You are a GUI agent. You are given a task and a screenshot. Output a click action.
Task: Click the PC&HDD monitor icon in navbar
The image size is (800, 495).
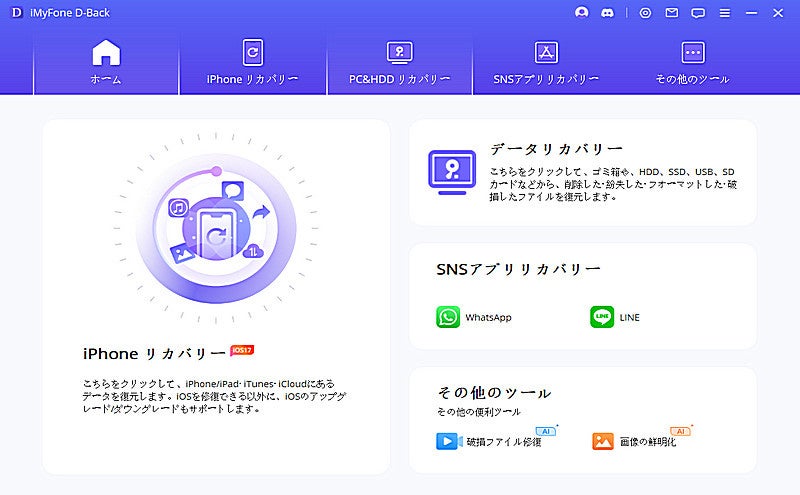click(x=399, y=52)
